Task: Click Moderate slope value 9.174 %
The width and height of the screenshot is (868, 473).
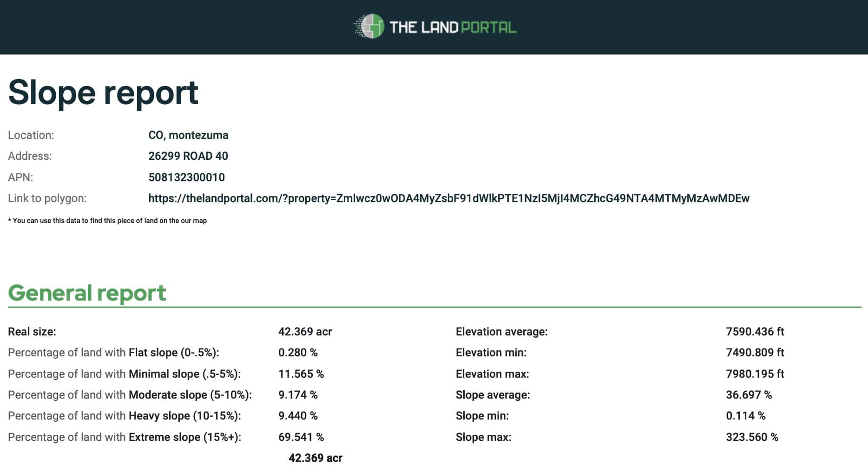Action: pos(298,395)
